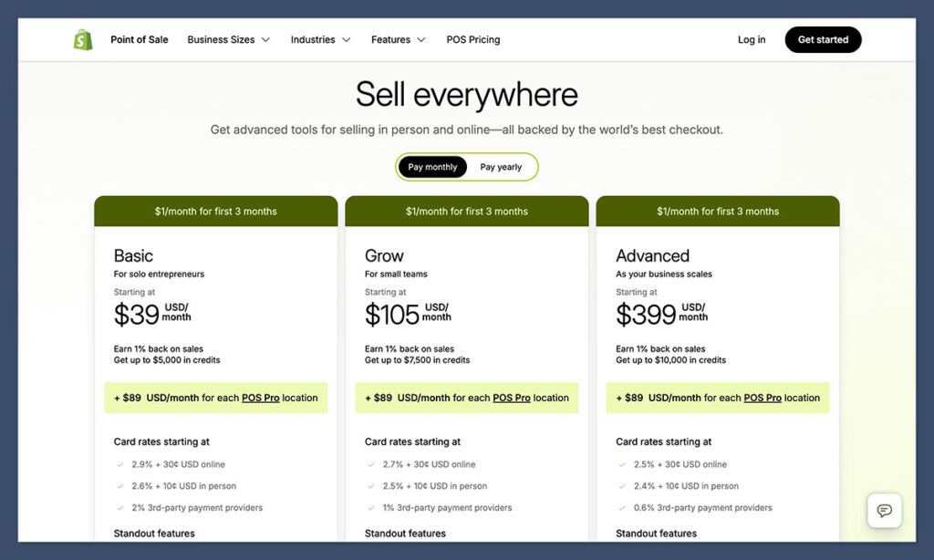
Task: Click the Shopify logo icon
Action: 82,39
